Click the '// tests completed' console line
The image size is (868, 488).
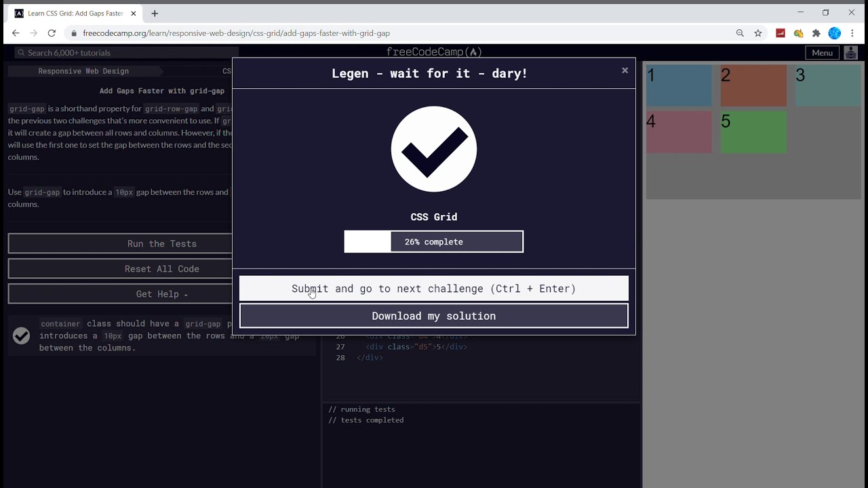pos(366,420)
